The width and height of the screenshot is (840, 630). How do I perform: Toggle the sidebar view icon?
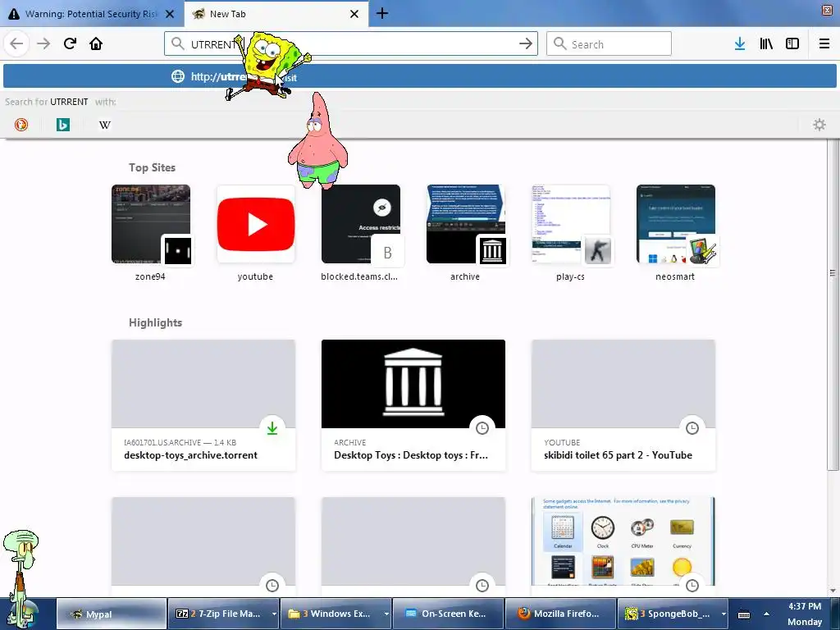792,43
